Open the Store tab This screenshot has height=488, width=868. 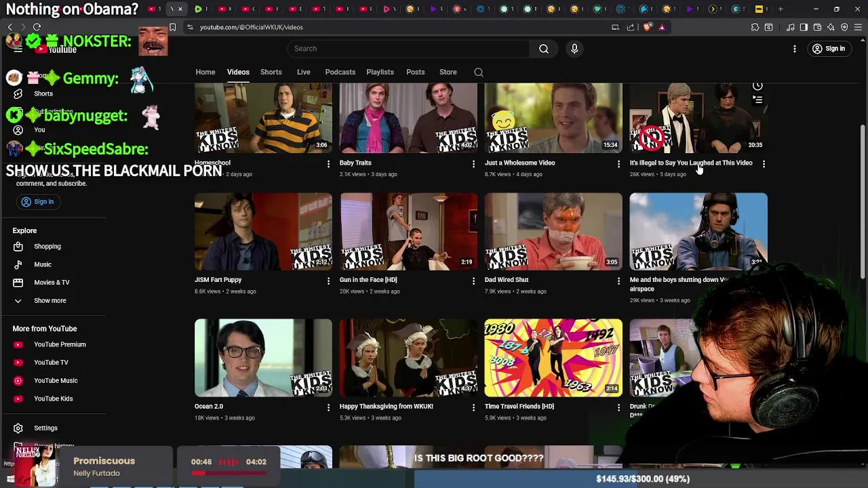pyautogui.click(x=448, y=73)
